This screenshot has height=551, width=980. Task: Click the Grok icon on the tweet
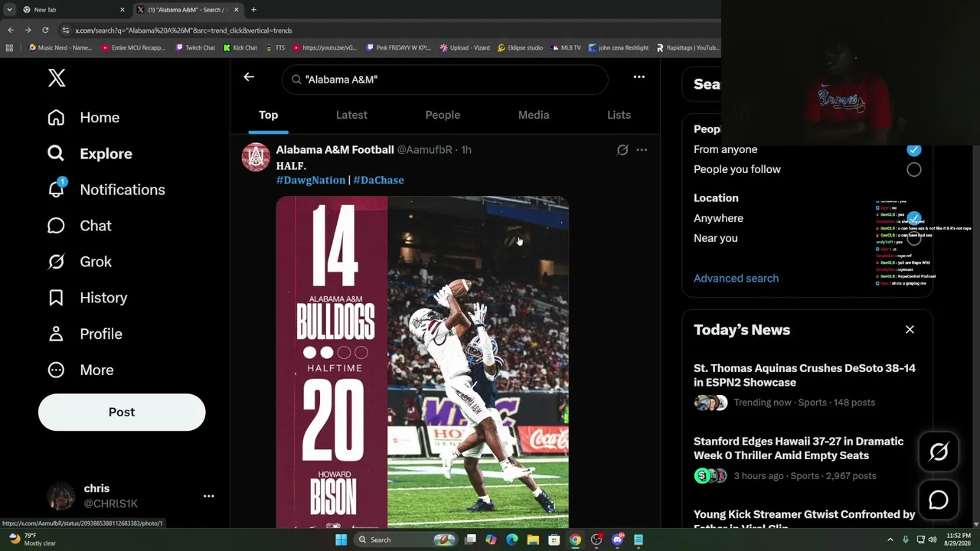(622, 150)
